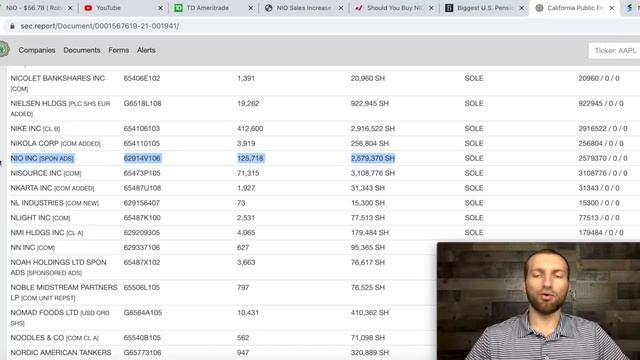
Task: Click NIO CUSIP 62914V106 cell
Action: (x=142, y=158)
